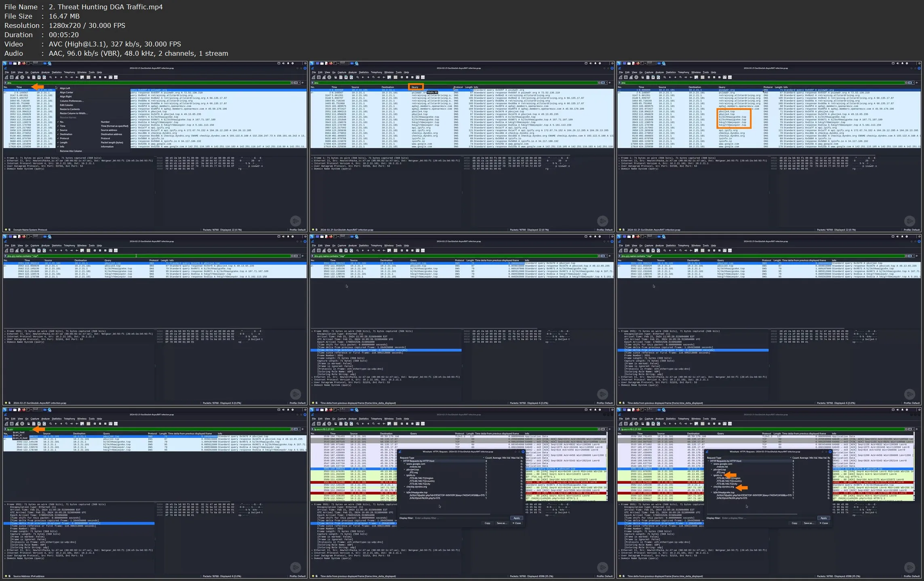
Task: Click reload-file icon in window with column context menu
Action: [x=44, y=77]
